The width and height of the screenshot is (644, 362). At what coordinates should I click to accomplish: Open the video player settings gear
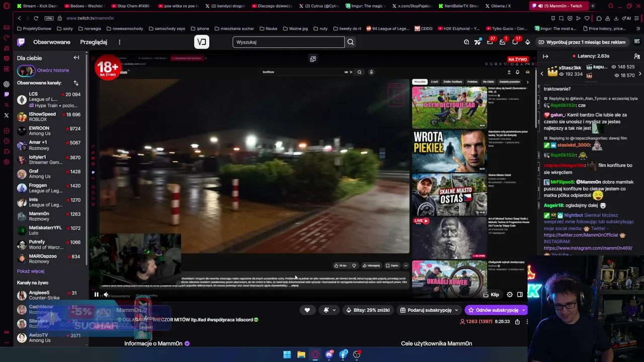click(x=510, y=295)
